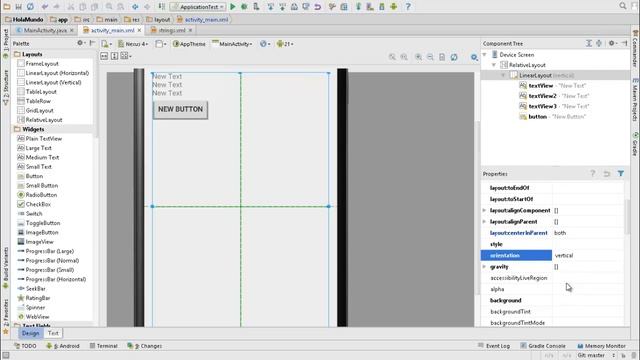Click the Undo arrow icon

(44, 7)
